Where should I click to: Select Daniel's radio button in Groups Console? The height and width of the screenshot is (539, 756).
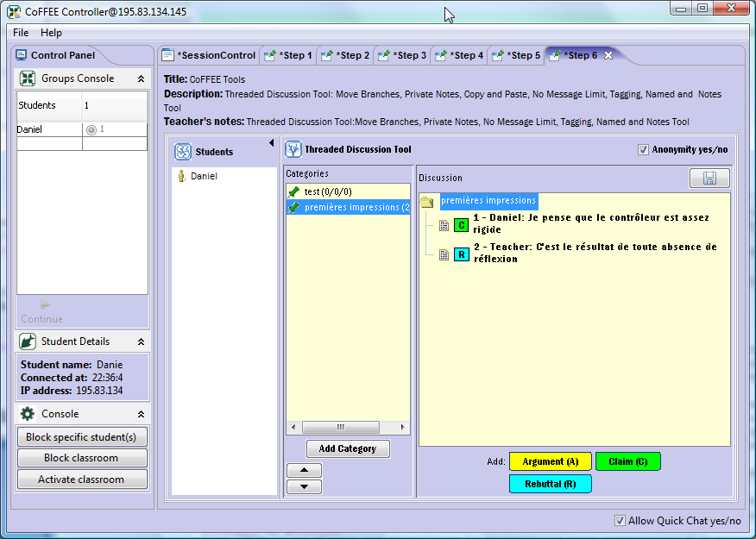pyautogui.click(x=91, y=129)
